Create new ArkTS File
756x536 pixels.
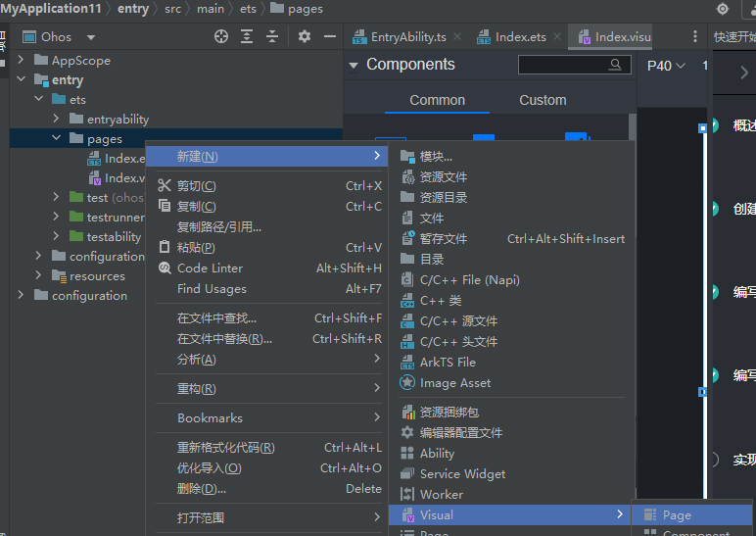(512, 363)
